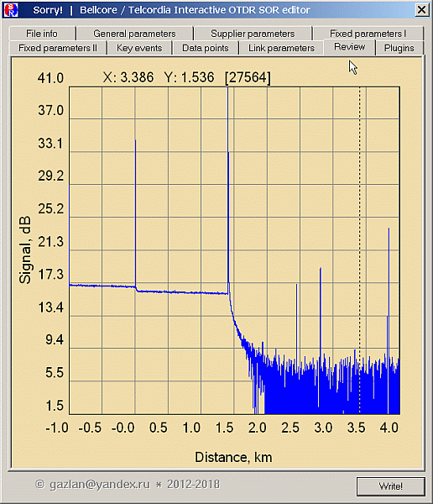This screenshot has height=504, width=433.
Task: Click the spike at 3.0 km distance
Action: pyautogui.click(x=321, y=312)
